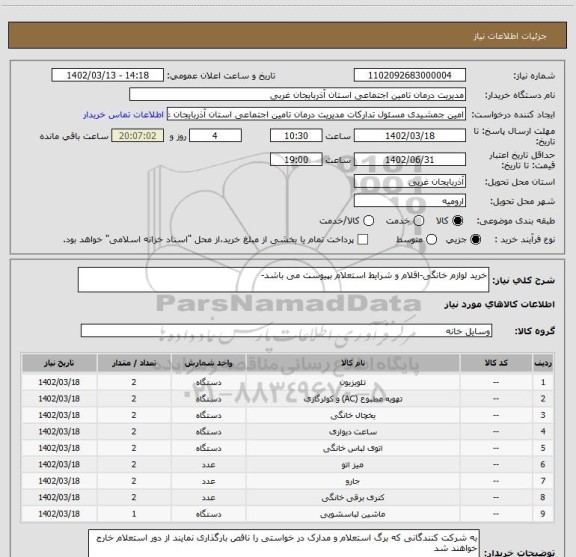Click the وسایل خانه goods group field

(x=286, y=331)
